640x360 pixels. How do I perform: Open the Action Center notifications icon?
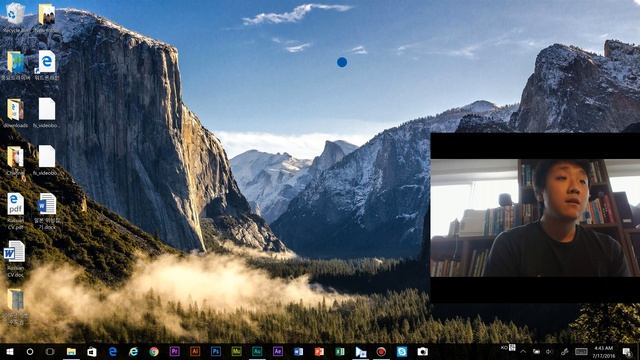(x=627, y=351)
